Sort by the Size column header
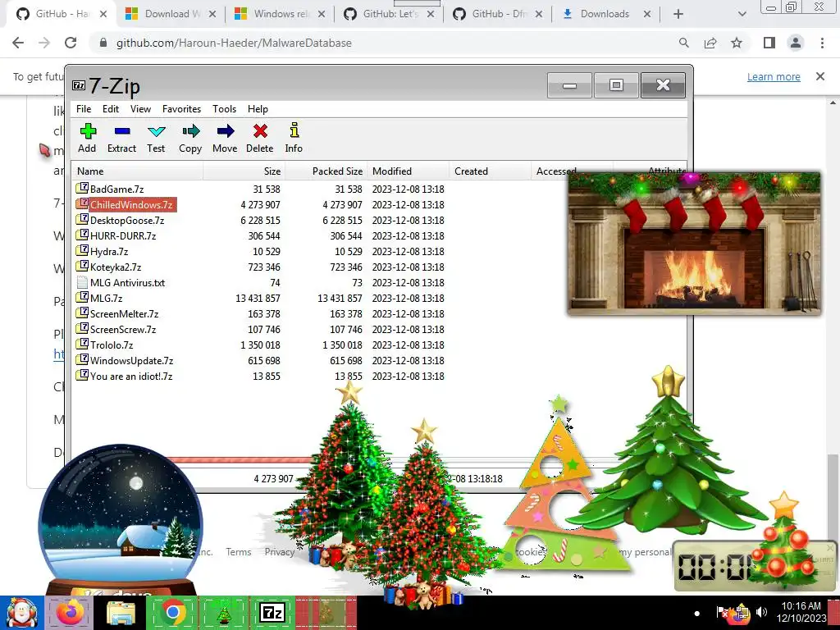This screenshot has height=630, width=840. [244, 171]
